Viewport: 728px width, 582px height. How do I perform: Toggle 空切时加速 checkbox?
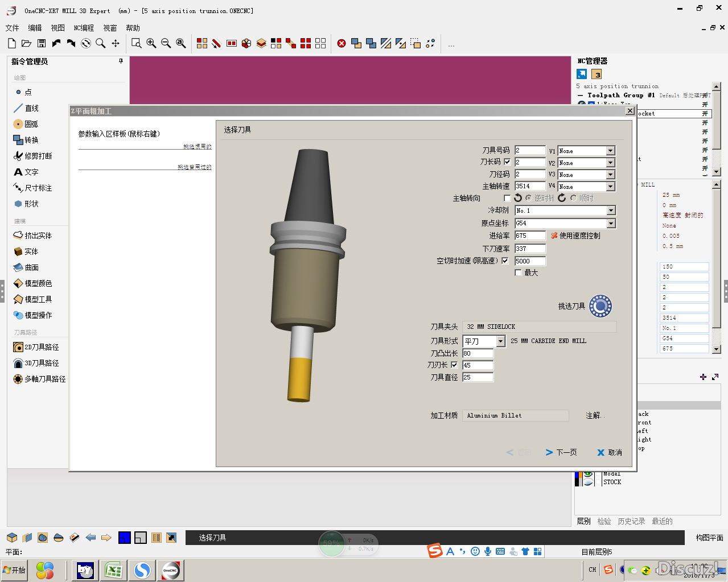pyautogui.click(x=505, y=261)
